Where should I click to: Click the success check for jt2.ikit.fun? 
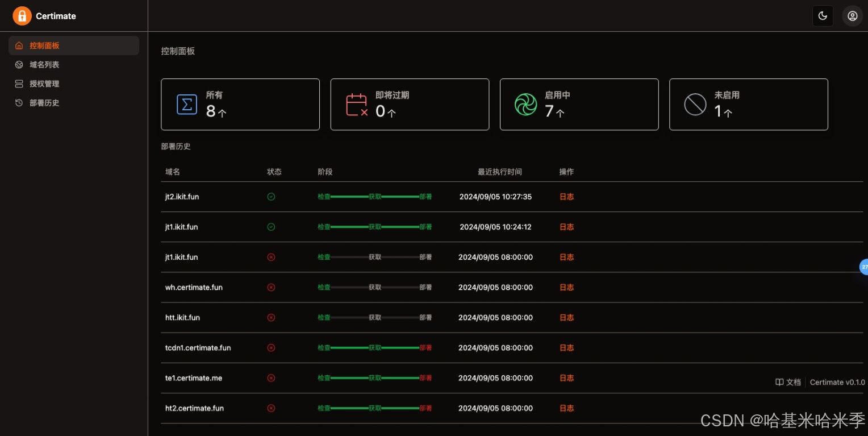click(271, 196)
